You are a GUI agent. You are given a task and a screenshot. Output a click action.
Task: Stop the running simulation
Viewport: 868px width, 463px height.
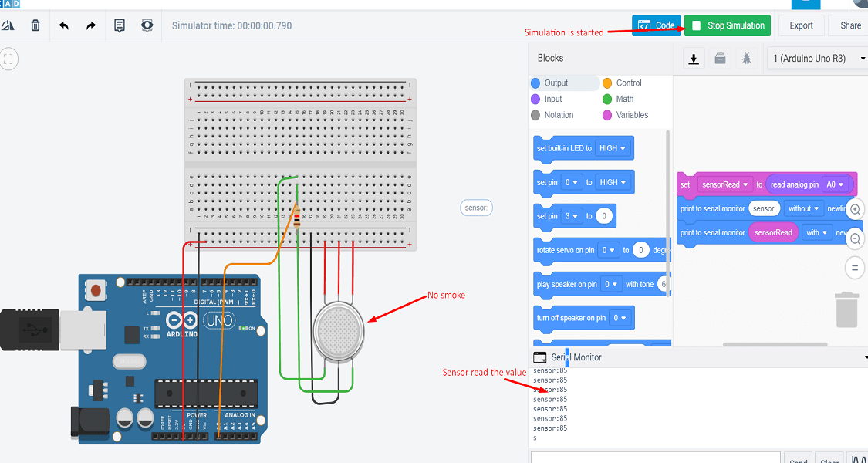(728, 25)
